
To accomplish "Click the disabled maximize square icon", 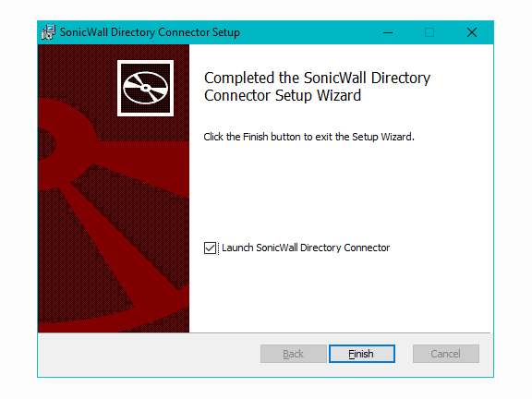I will (x=429, y=32).
